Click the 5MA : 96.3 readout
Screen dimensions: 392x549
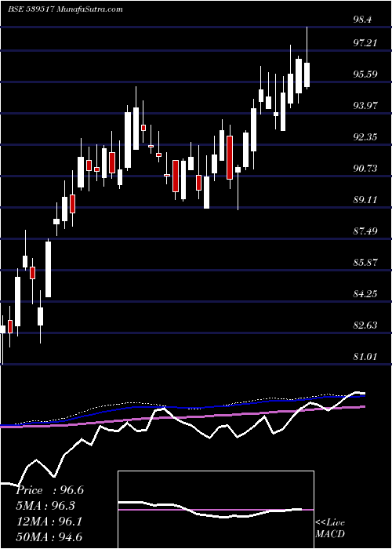click(45, 506)
